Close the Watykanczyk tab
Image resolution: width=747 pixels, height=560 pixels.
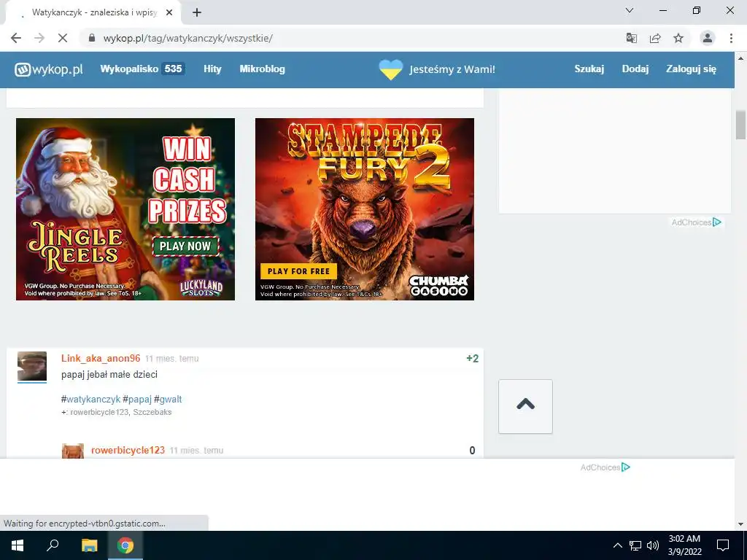[x=169, y=12]
